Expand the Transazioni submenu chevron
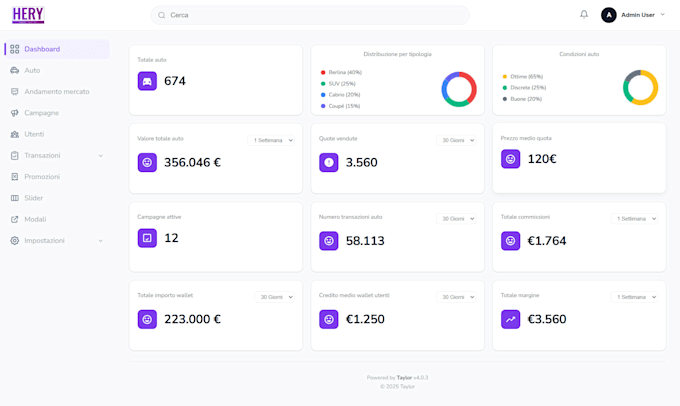 (101, 156)
